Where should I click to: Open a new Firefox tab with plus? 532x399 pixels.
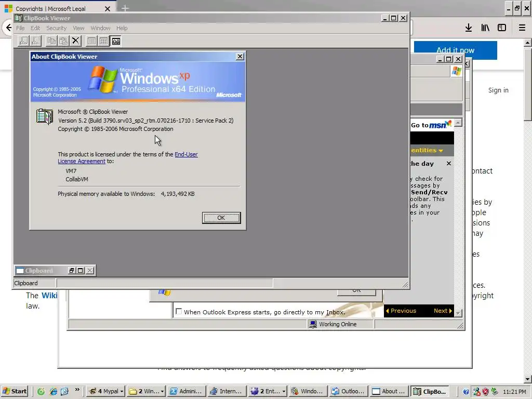pos(125,8)
